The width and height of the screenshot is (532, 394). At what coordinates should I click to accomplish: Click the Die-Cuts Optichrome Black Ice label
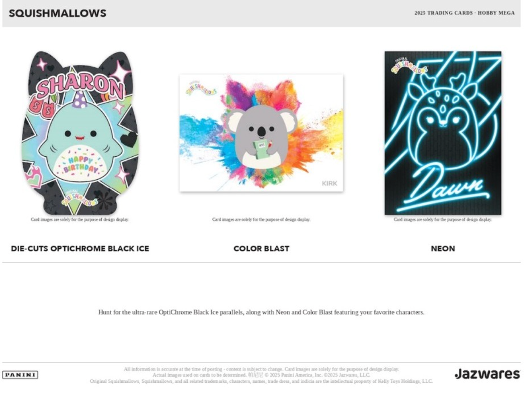[80, 249]
